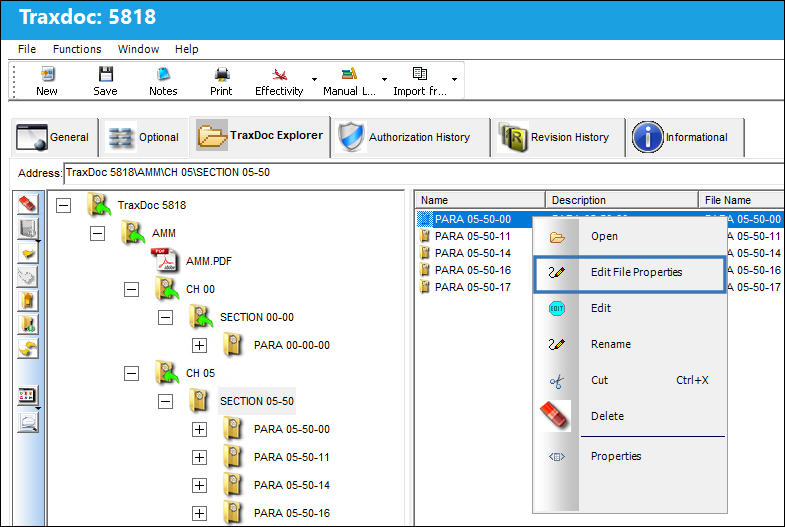Click the Delete eraser icon in context menu
Viewport: 785px width, 527px height.
tap(555, 415)
